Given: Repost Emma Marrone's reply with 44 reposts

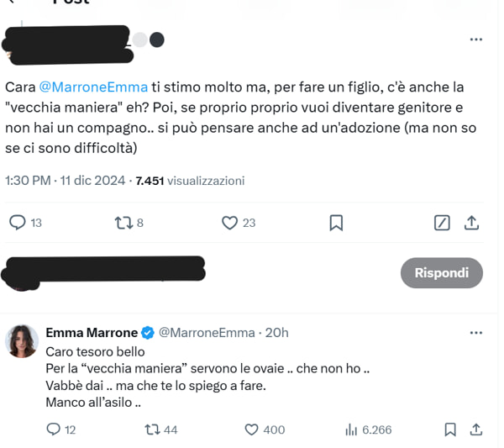Looking at the screenshot, I should tap(153, 430).
